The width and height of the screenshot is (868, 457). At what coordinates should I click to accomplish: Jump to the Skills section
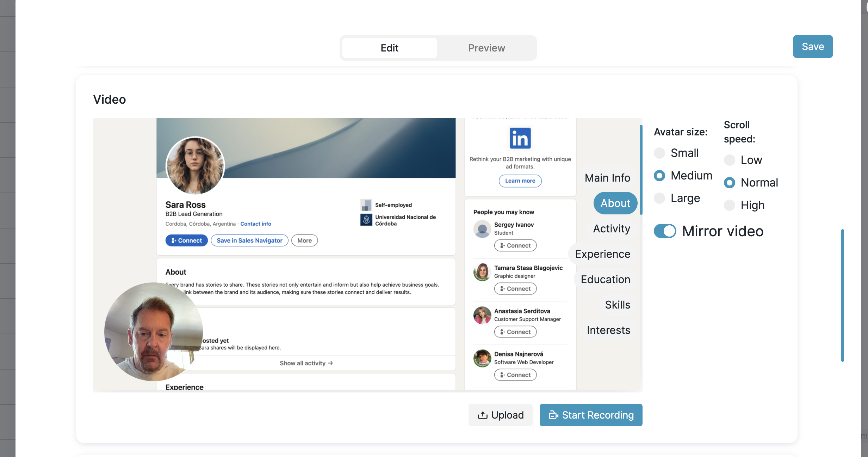pos(617,305)
